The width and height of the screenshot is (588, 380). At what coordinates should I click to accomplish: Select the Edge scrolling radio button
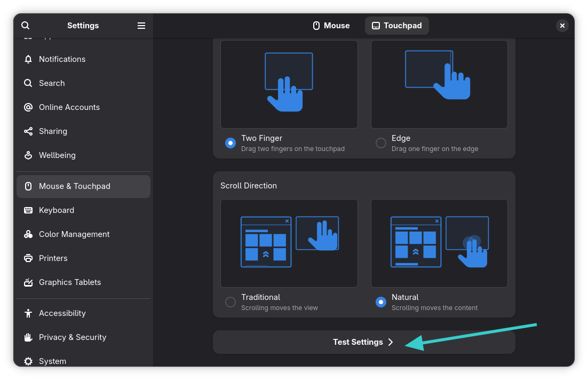(381, 142)
